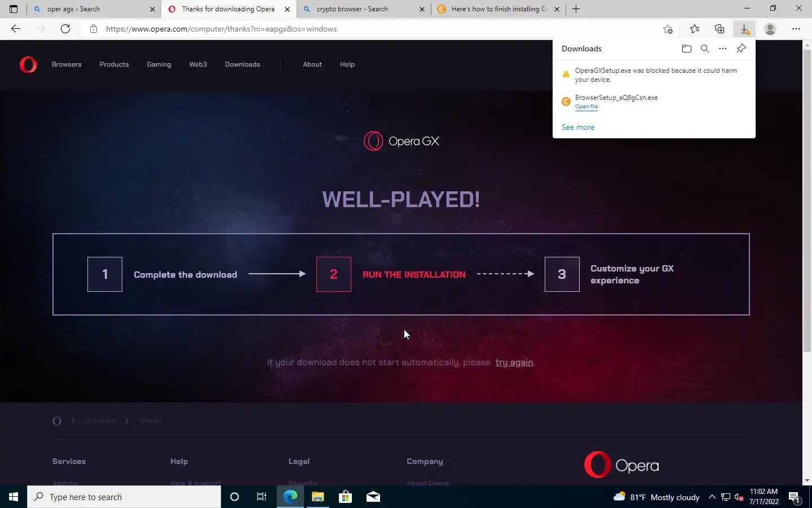Switch to 'Here's how to finish installing' tab
812x508 pixels.
pyautogui.click(x=498, y=9)
